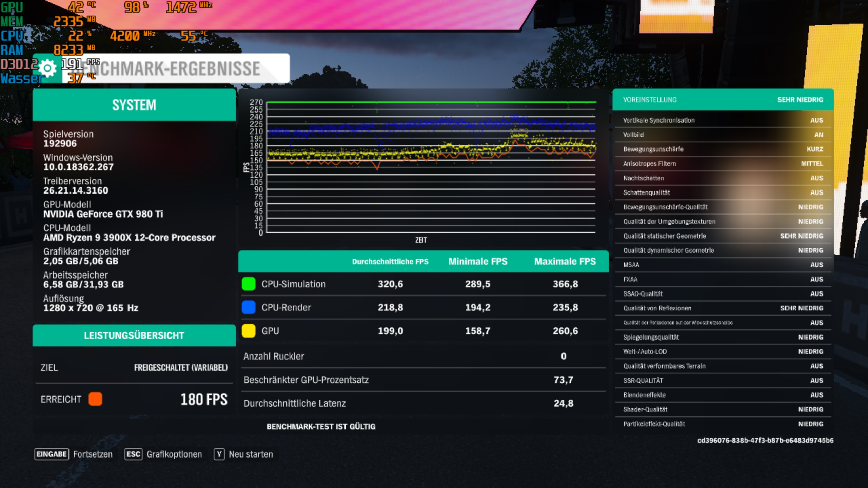This screenshot has height=488, width=868.
Task: Toggle Vertikale Synchronisation AUS value
Action: pyautogui.click(x=816, y=120)
